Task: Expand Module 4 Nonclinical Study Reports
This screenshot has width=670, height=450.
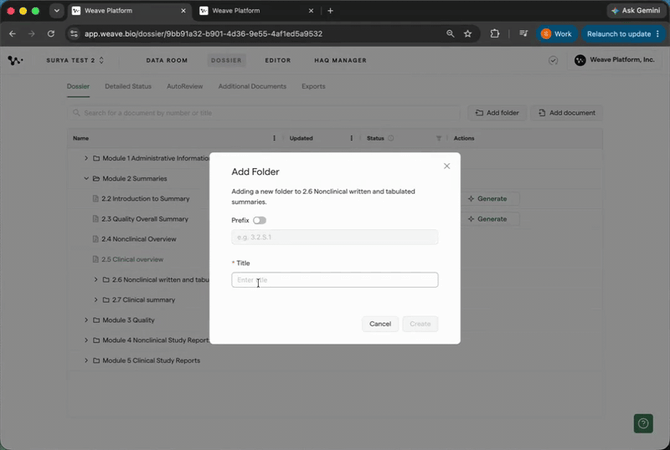Action: click(x=86, y=340)
